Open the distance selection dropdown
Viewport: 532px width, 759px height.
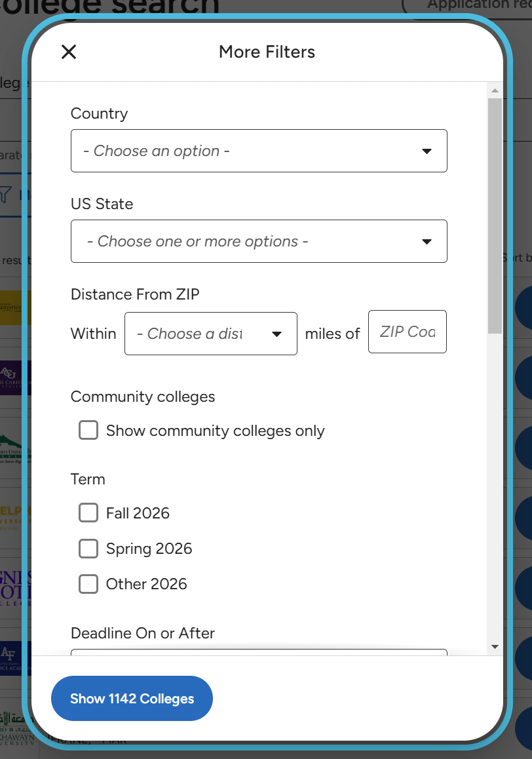[210, 334]
